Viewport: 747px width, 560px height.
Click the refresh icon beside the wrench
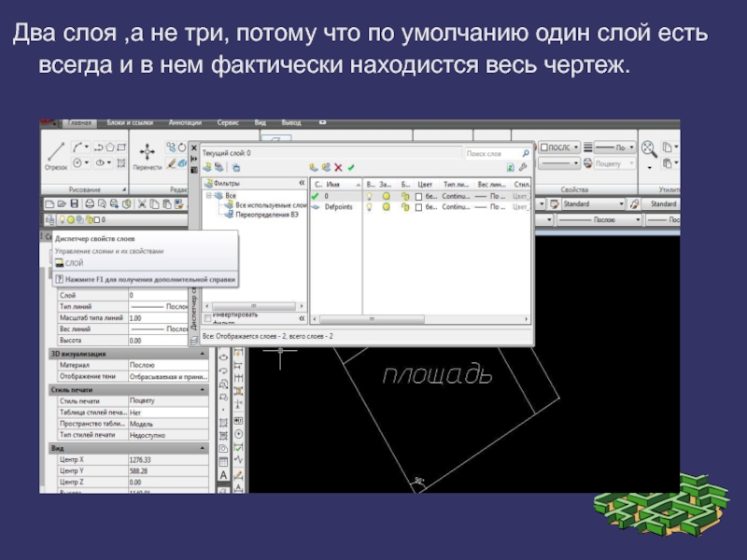pyautogui.click(x=510, y=167)
